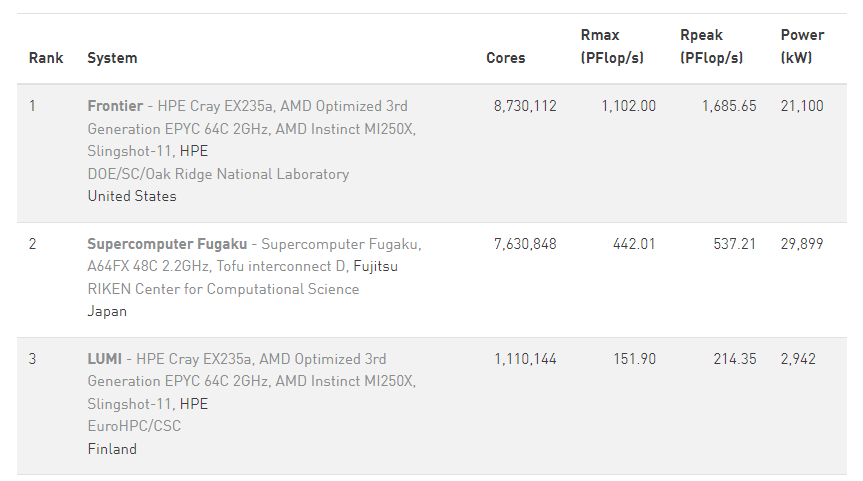Screen dimensions: 863x481
Task: Click the Japan country label
Action: 107,311
